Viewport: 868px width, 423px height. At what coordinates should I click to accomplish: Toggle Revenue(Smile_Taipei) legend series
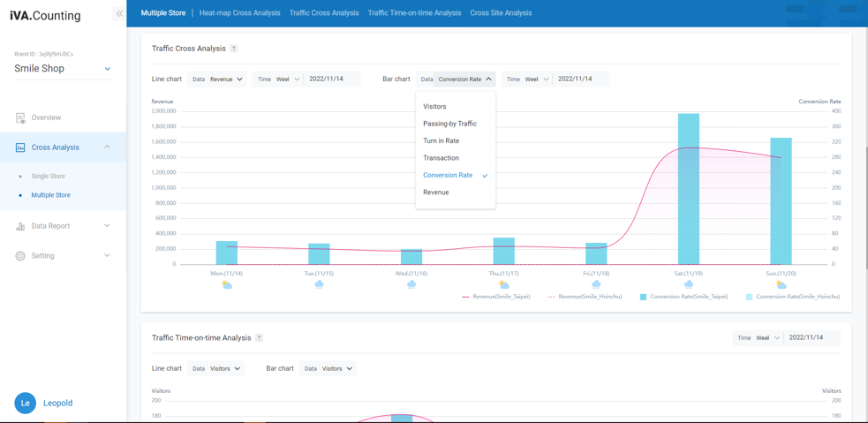[x=496, y=297]
